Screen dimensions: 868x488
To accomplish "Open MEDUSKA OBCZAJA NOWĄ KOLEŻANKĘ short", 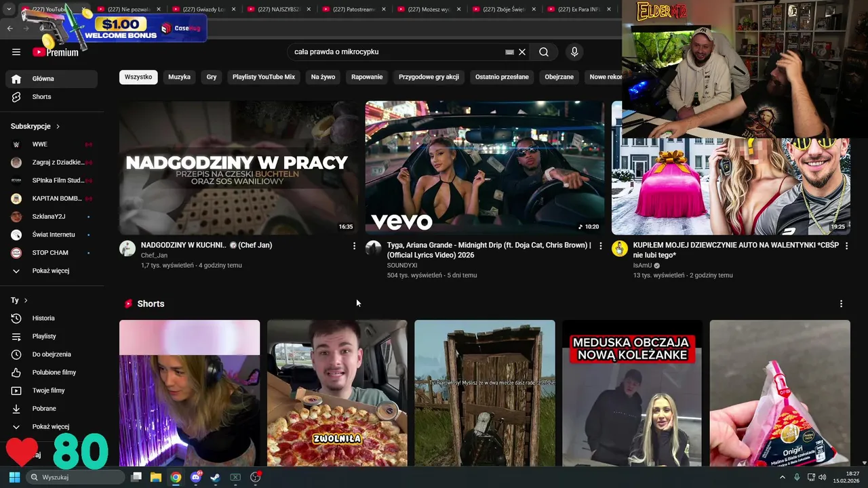I will [632, 393].
